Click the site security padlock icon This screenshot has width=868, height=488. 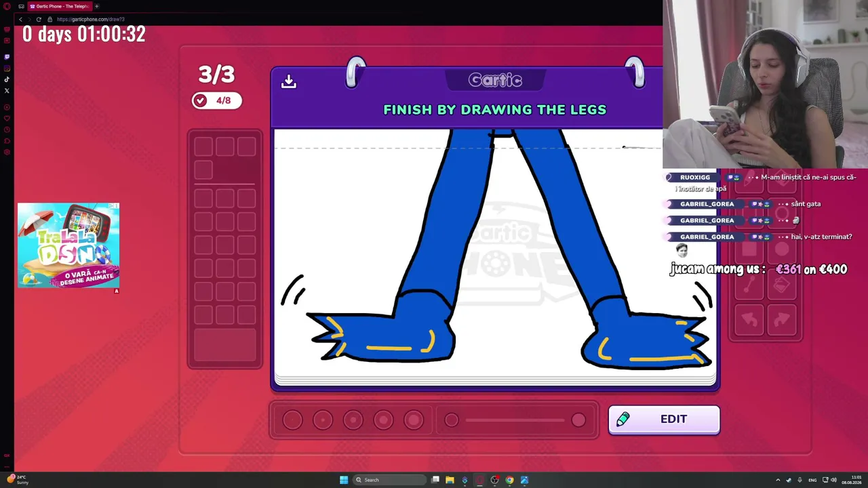click(x=50, y=20)
